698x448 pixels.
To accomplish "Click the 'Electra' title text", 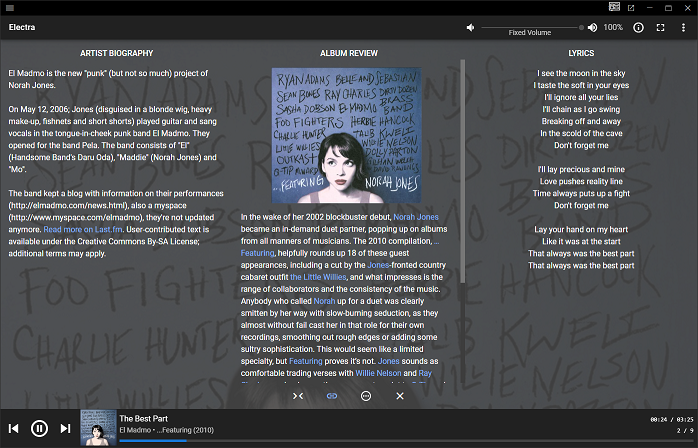I will coord(22,27).
